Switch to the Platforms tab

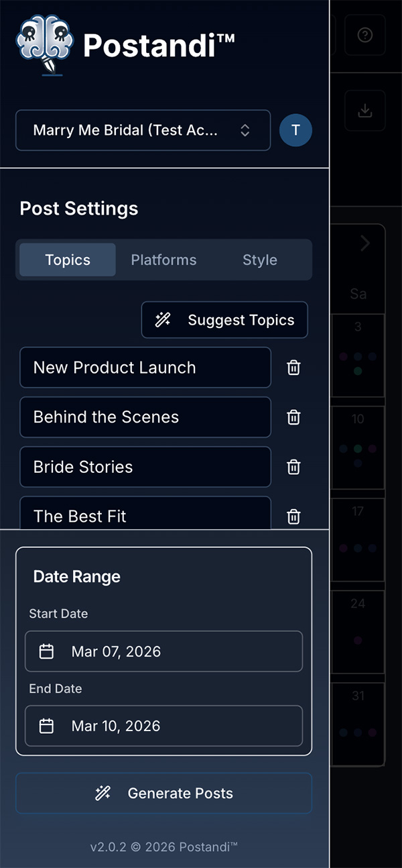click(x=163, y=260)
